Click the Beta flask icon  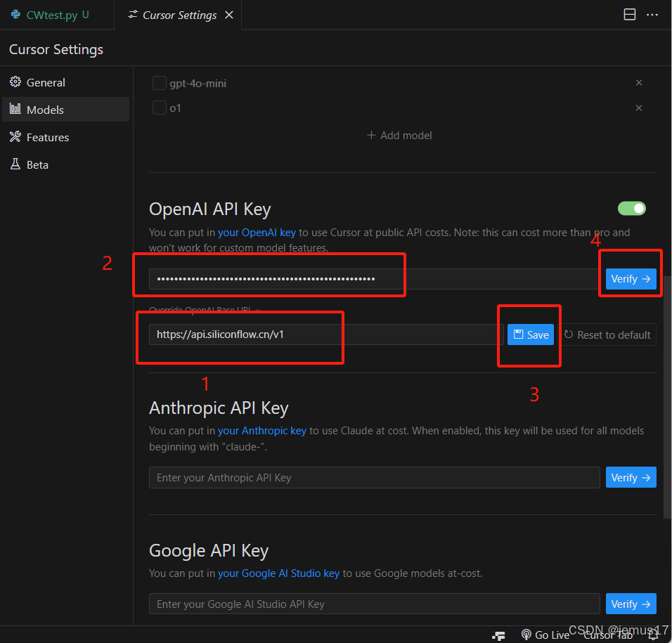click(15, 164)
